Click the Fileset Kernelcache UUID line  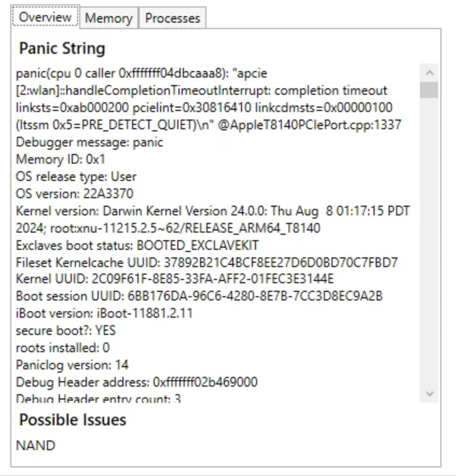(207, 262)
